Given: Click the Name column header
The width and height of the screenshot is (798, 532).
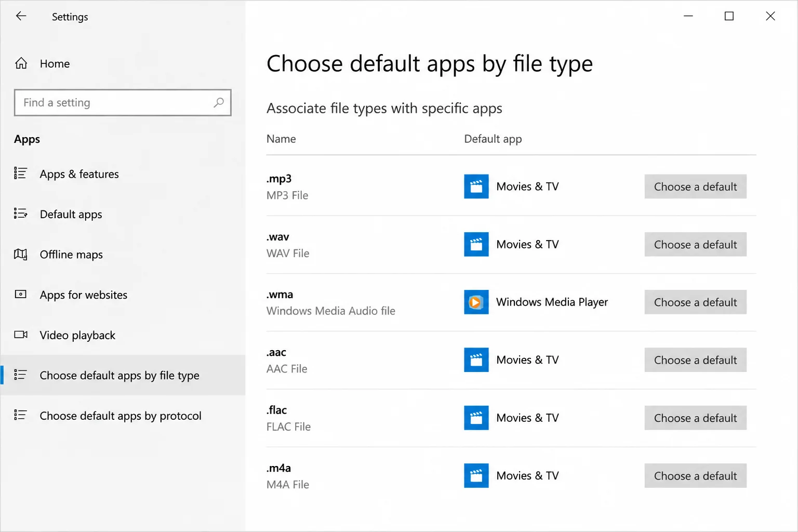Looking at the screenshot, I should pyautogui.click(x=281, y=139).
